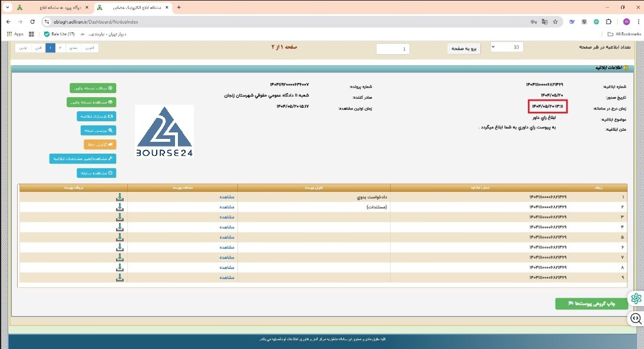The height and width of the screenshot is (349, 644).
Task: Click the magnifier widget at the right edge
Action: coord(636,318)
